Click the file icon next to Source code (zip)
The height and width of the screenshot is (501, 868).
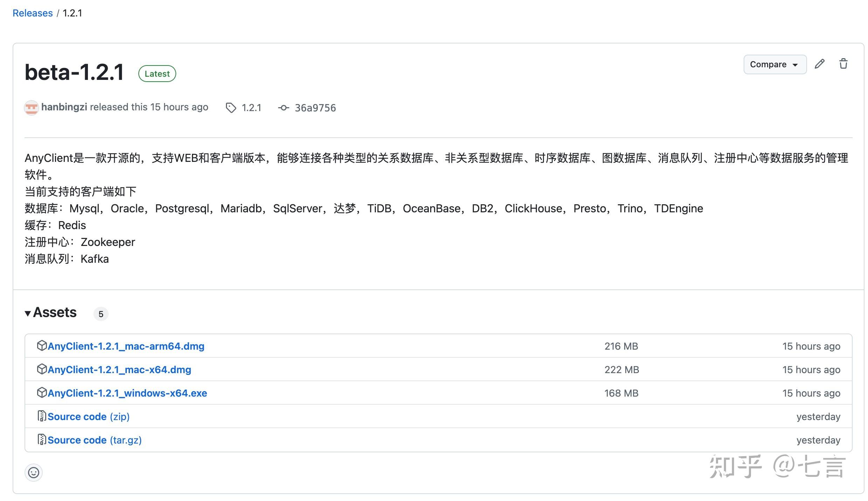42,416
